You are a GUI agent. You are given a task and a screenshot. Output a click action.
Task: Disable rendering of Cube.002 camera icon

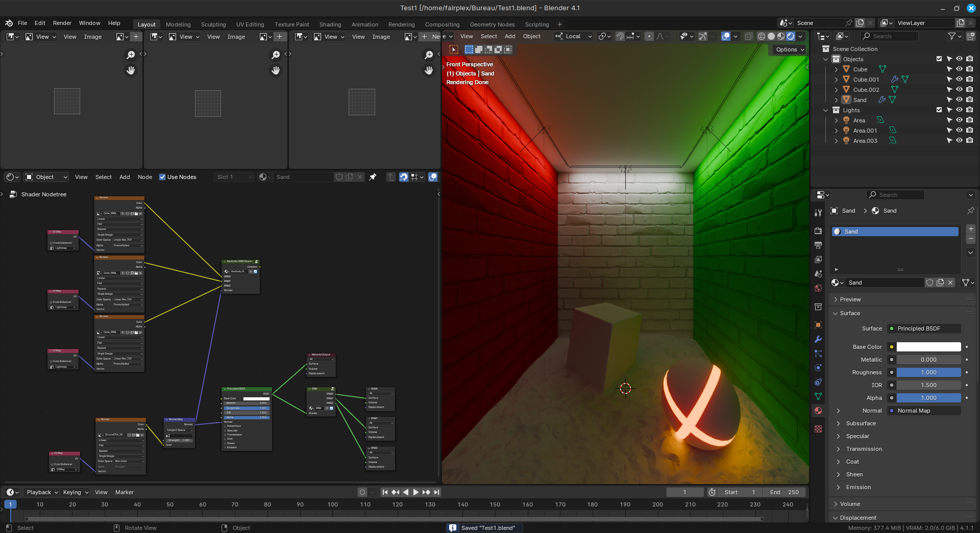coord(970,90)
